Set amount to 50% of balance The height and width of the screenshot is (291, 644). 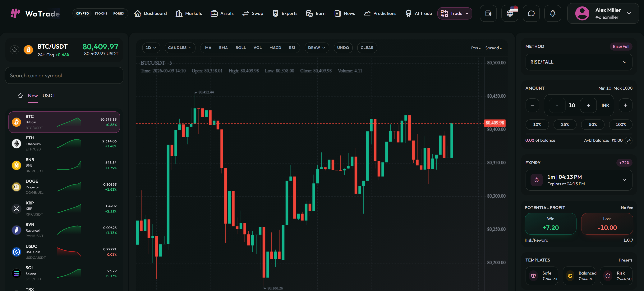click(x=593, y=125)
